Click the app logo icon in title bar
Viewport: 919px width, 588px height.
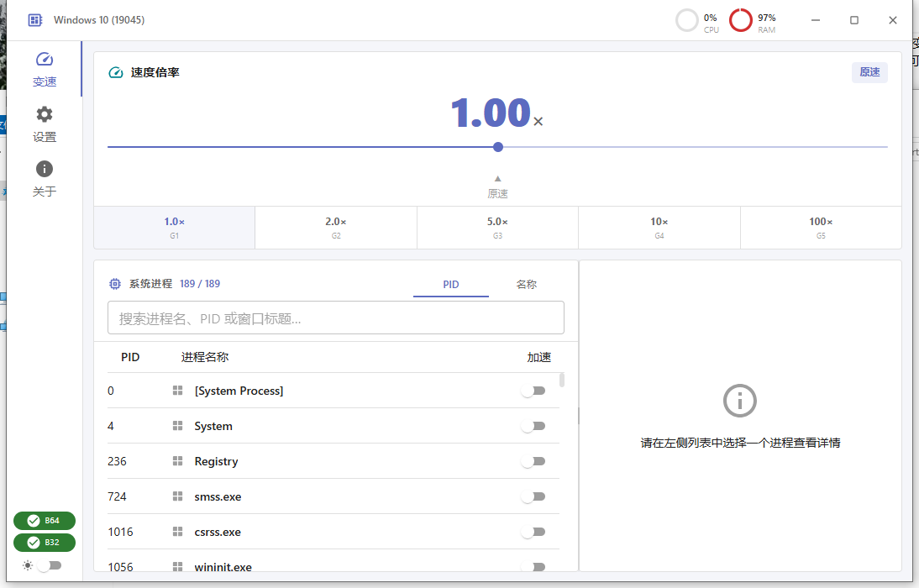(x=35, y=20)
